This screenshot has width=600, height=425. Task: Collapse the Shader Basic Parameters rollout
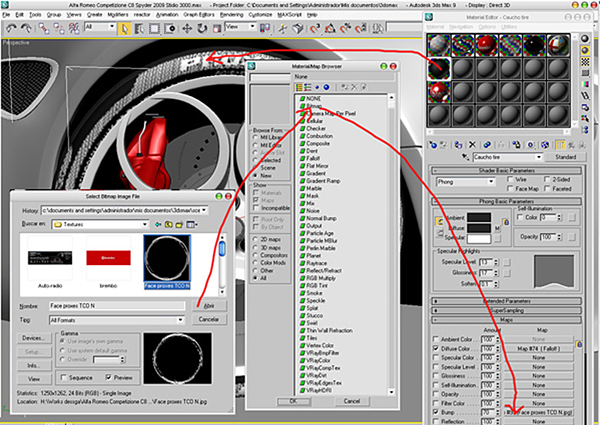click(x=507, y=170)
